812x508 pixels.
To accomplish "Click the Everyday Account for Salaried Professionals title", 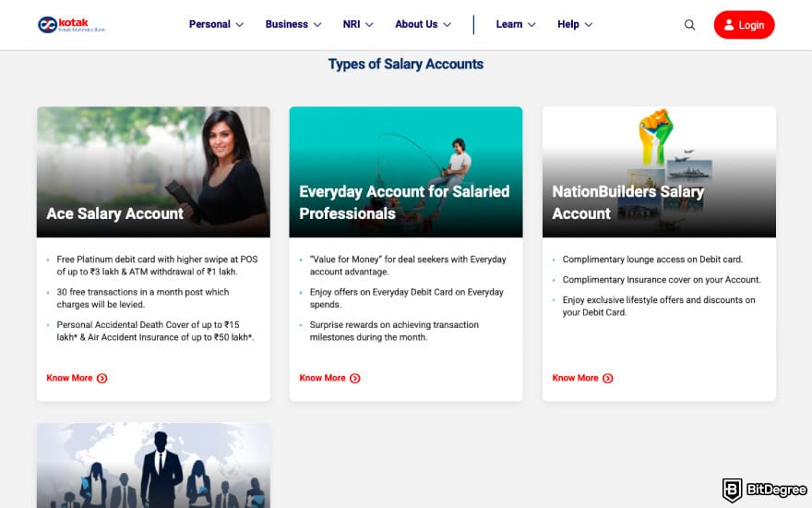I will point(404,202).
